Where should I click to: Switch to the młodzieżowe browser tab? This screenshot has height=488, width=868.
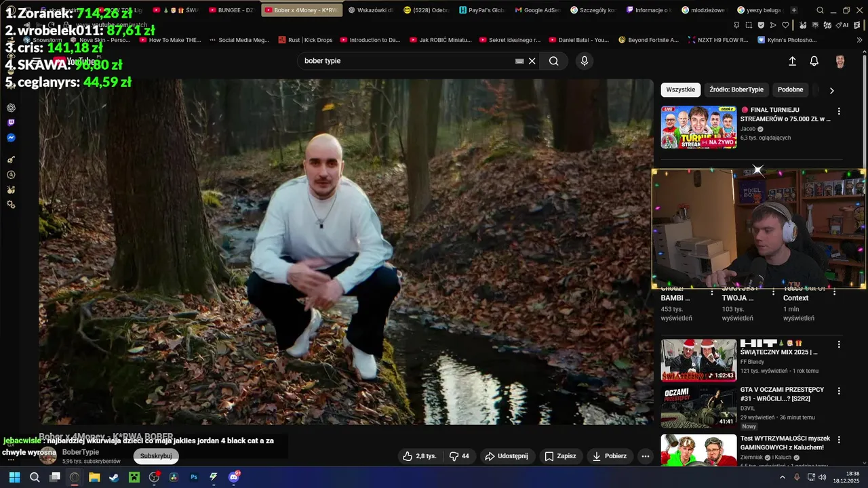703,10
